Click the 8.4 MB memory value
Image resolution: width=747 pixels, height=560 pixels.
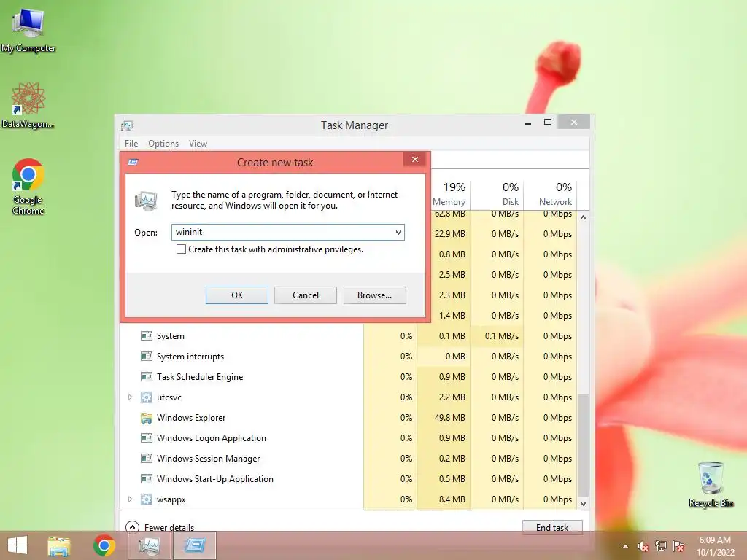(452, 499)
